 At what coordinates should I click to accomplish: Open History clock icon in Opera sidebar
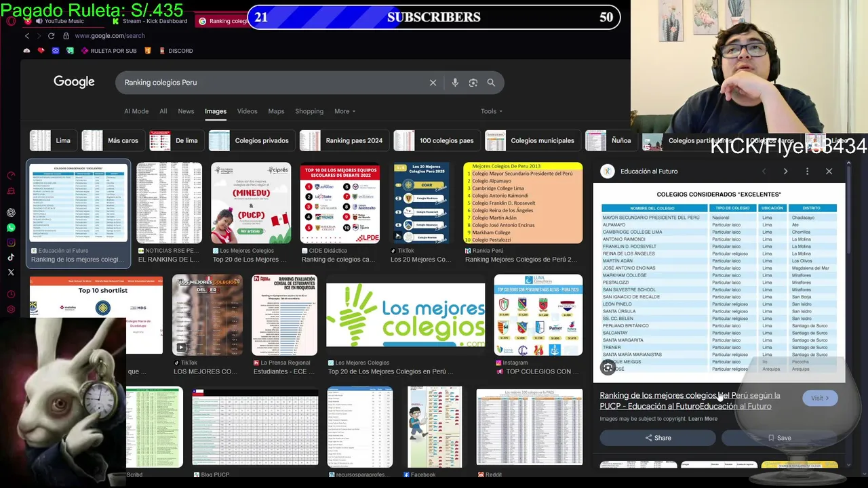tap(11, 294)
